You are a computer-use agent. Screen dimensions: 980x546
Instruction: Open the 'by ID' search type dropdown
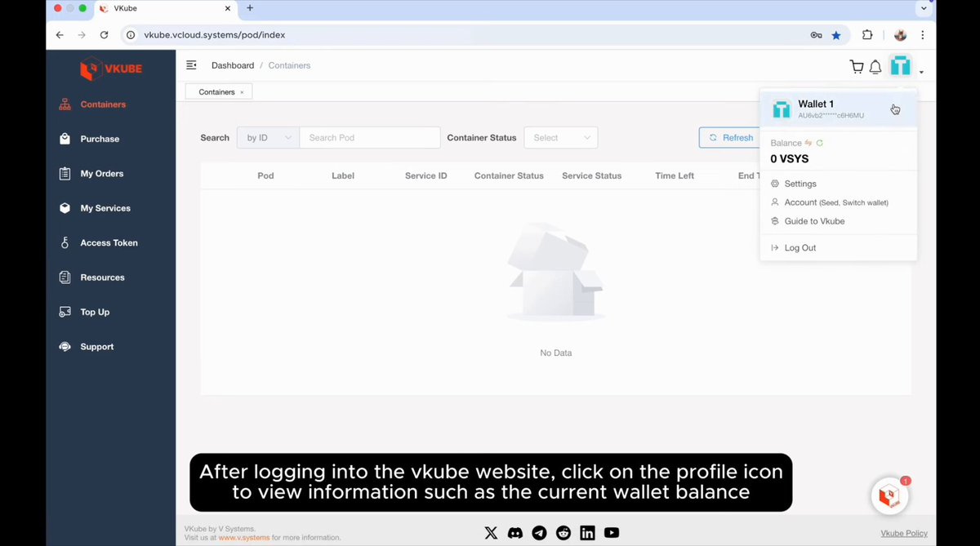268,138
